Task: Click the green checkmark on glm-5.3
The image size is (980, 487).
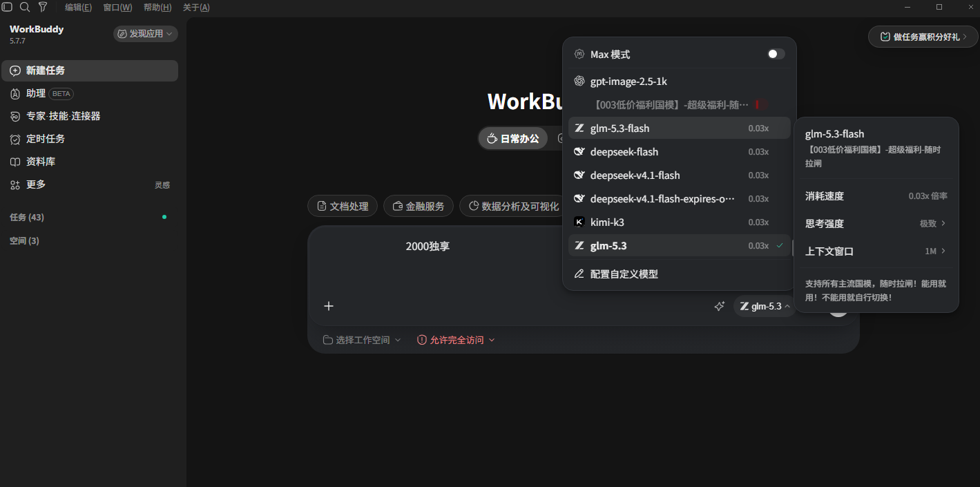Action: click(x=780, y=246)
